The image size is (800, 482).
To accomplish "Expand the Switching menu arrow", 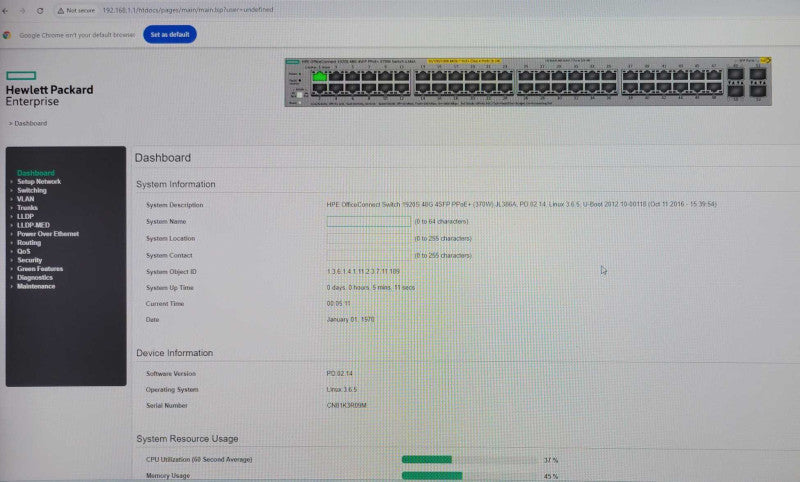I will coord(12,190).
